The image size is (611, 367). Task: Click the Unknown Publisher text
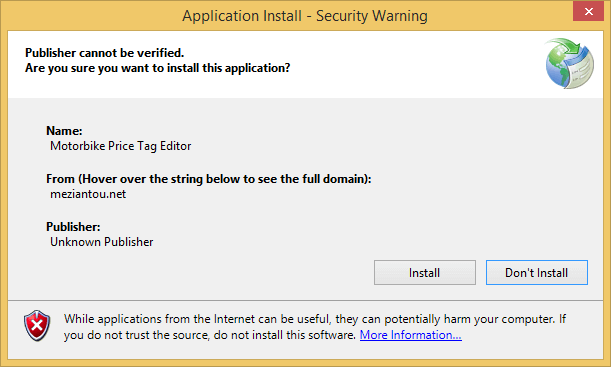pyautogui.click(x=102, y=242)
